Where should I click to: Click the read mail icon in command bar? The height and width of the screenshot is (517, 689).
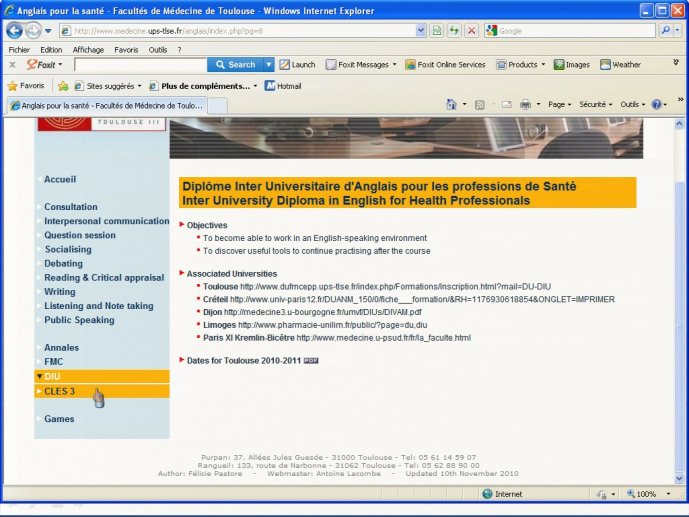507,105
